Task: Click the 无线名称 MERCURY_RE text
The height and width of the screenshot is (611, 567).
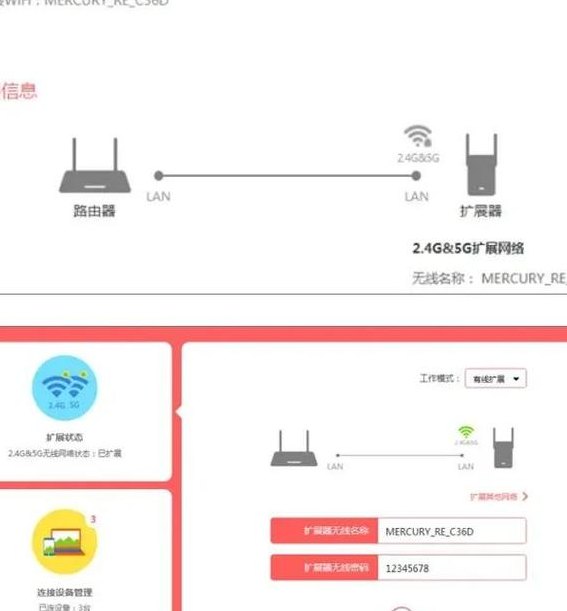Action: click(489, 278)
